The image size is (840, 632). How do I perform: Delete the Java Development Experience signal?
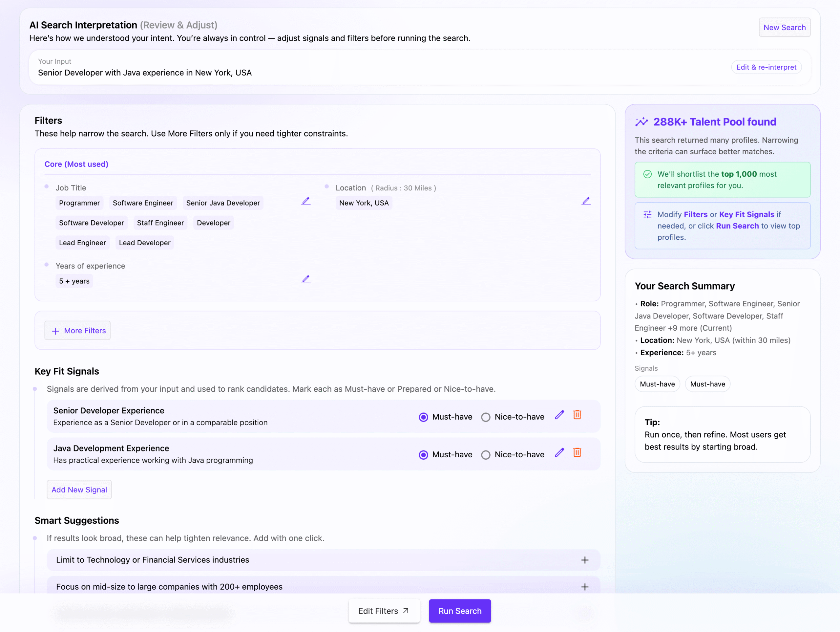577,453
